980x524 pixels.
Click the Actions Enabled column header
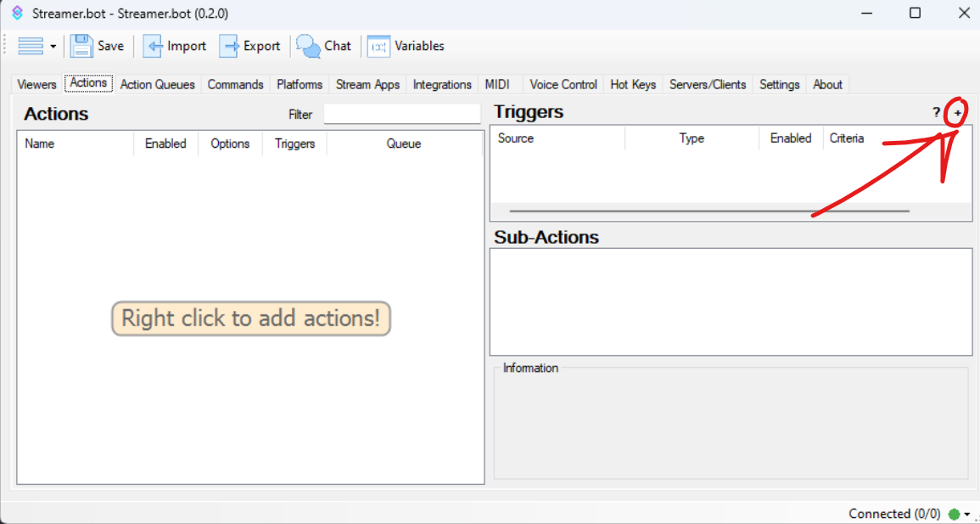pyautogui.click(x=165, y=144)
